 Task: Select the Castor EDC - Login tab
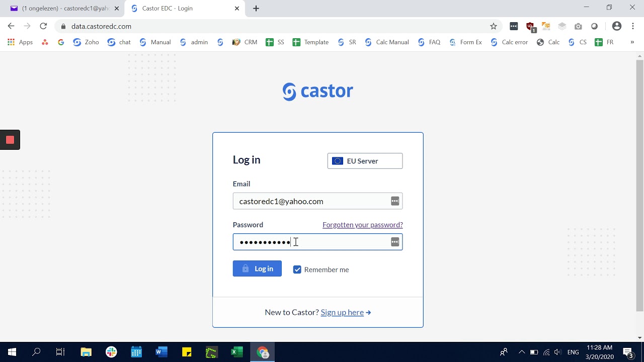185,9
